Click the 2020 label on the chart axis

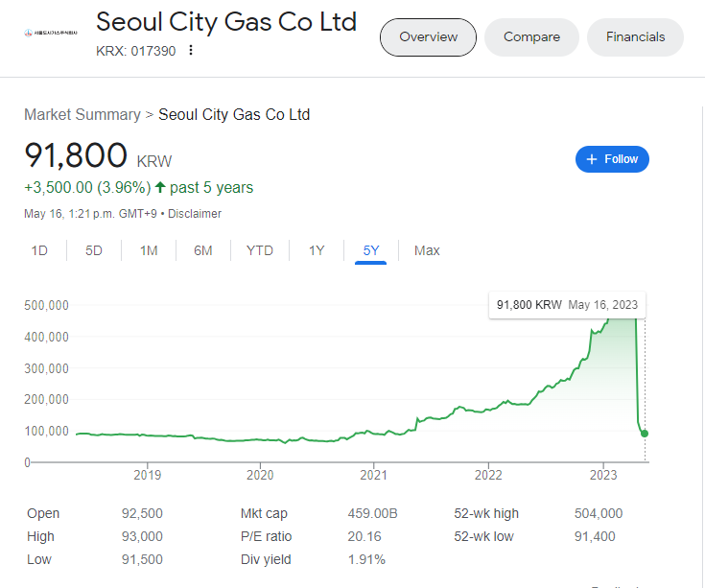point(260,475)
